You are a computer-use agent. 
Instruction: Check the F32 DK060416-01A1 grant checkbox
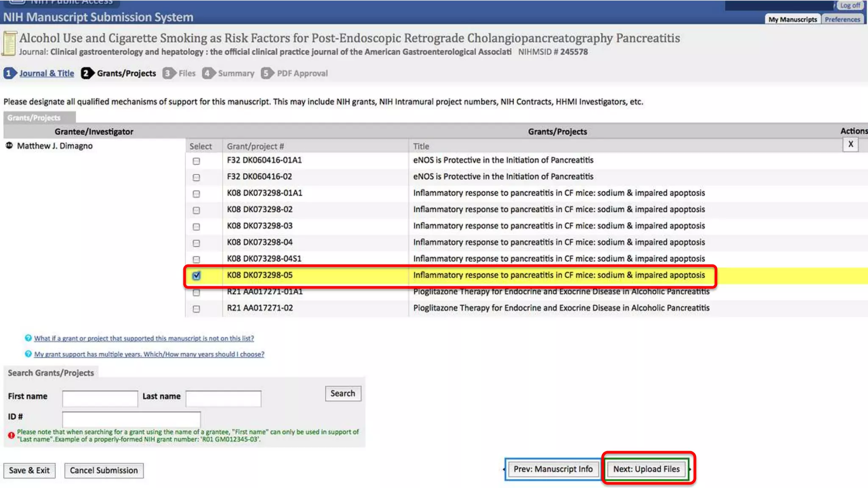pos(196,161)
